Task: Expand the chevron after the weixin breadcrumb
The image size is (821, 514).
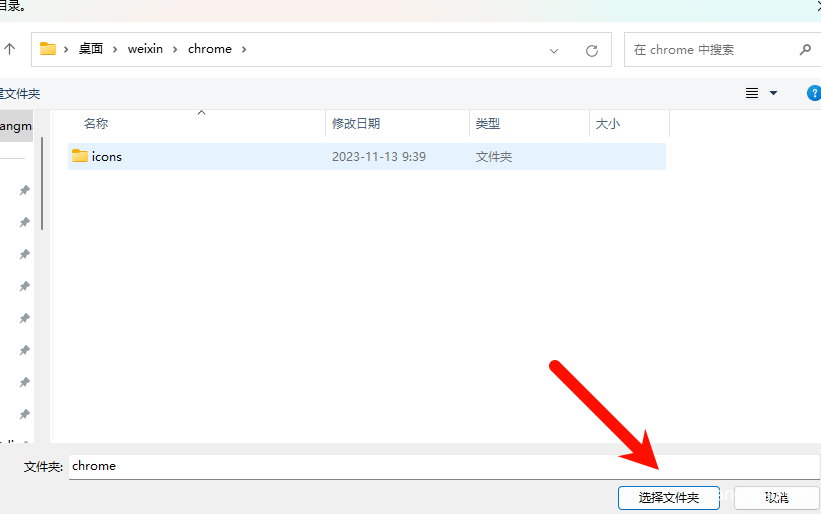Action: tap(176, 49)
